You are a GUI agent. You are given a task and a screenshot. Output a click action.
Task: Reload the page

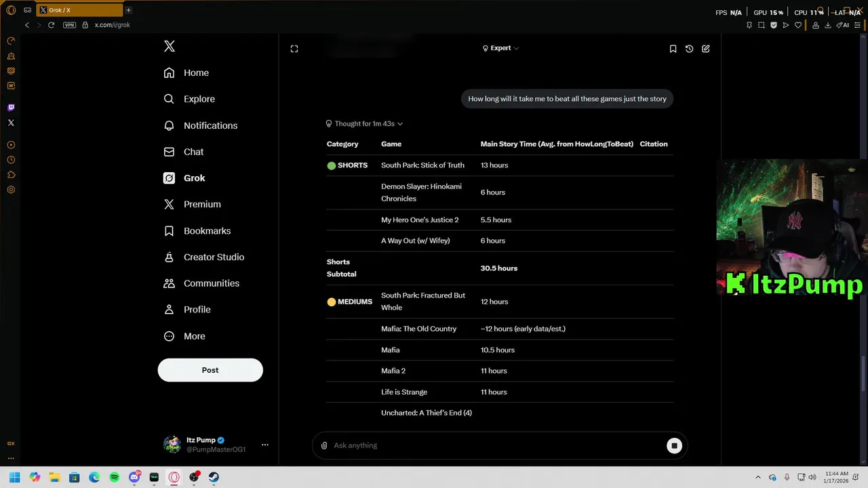click(x=51, y=25)
